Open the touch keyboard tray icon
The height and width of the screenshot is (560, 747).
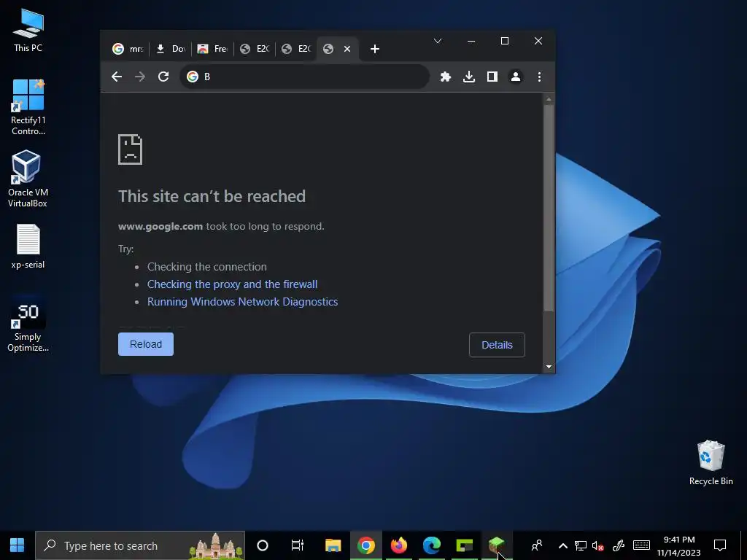point(641,545)
